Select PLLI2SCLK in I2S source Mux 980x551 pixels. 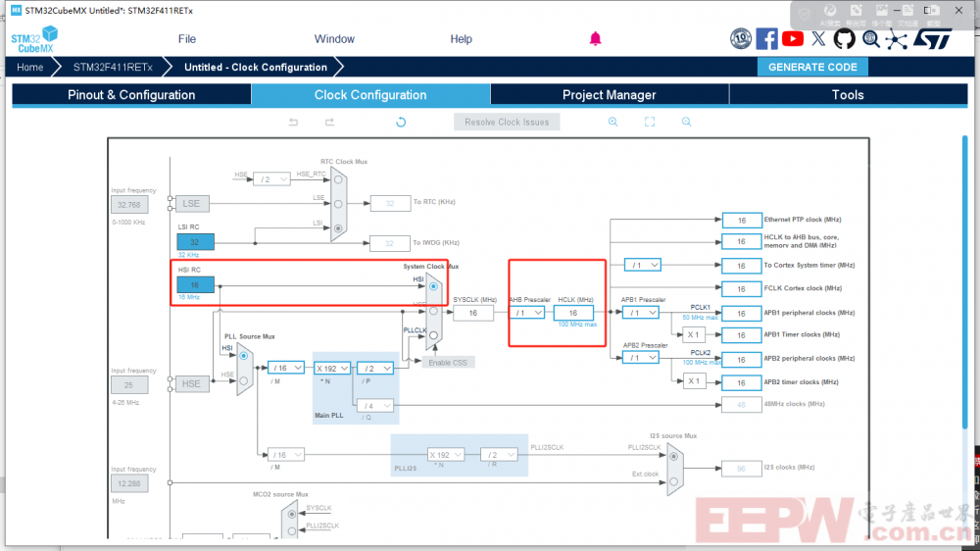click(674, 457)
